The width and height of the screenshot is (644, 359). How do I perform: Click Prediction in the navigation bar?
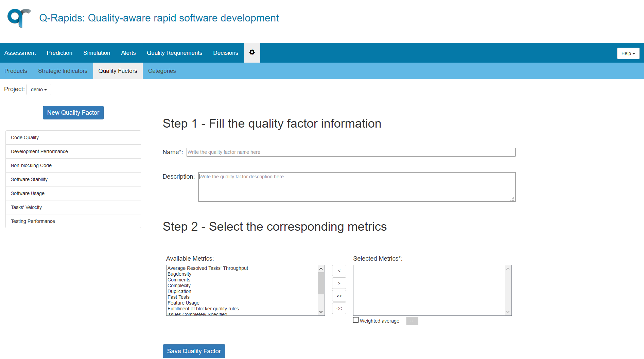[59, 53]
